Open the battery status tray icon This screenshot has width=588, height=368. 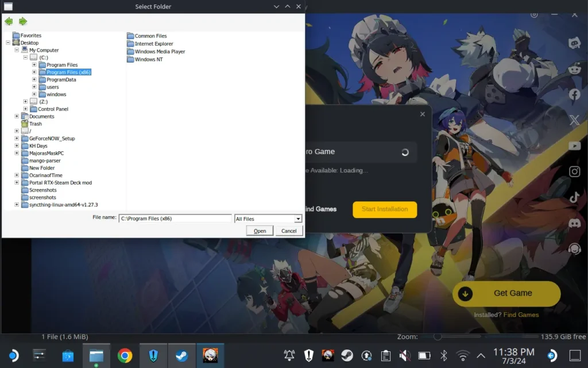click(x=424, y=355)
